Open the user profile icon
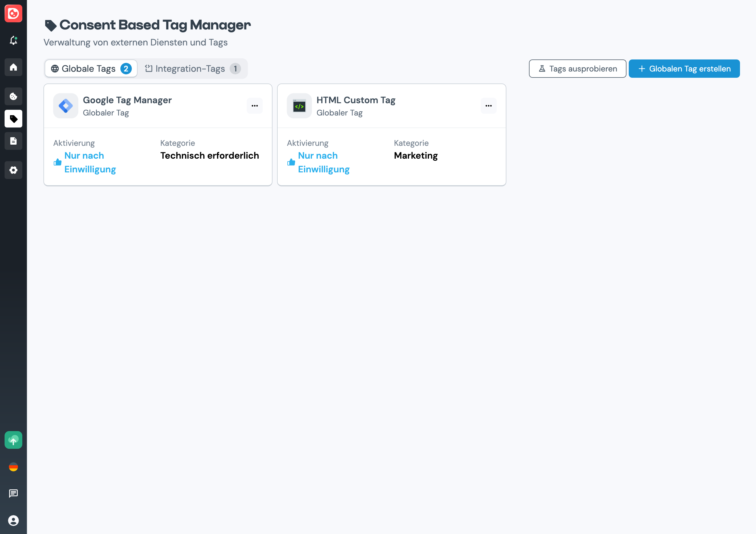756x534 pixels. [x=13, y=521]
